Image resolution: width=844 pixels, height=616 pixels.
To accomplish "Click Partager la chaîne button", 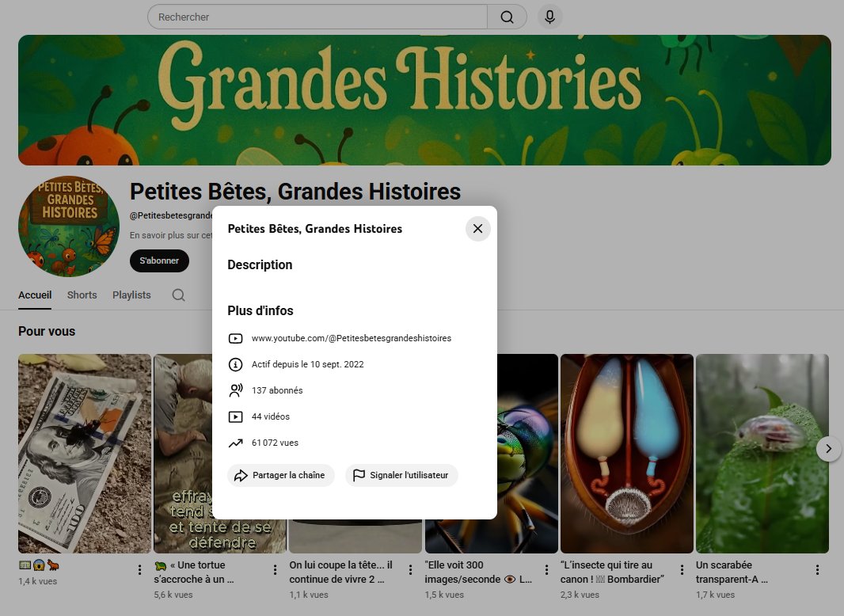I will [281, 476].
